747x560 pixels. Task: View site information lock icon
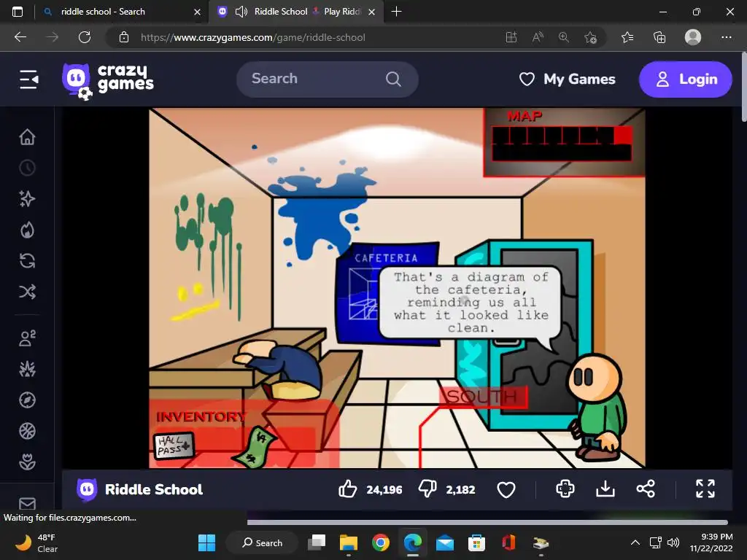[x=124, y=37]
